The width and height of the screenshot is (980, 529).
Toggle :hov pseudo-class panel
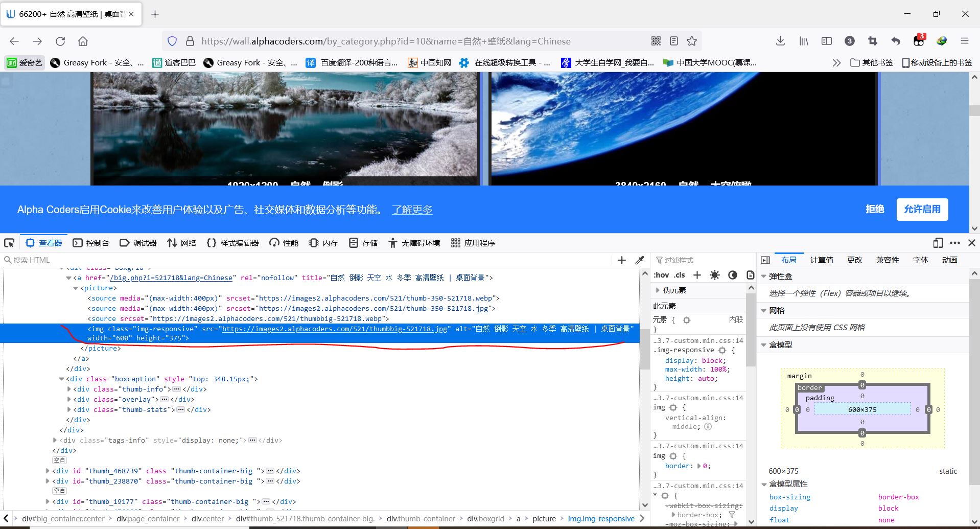(x=661, y=275)
